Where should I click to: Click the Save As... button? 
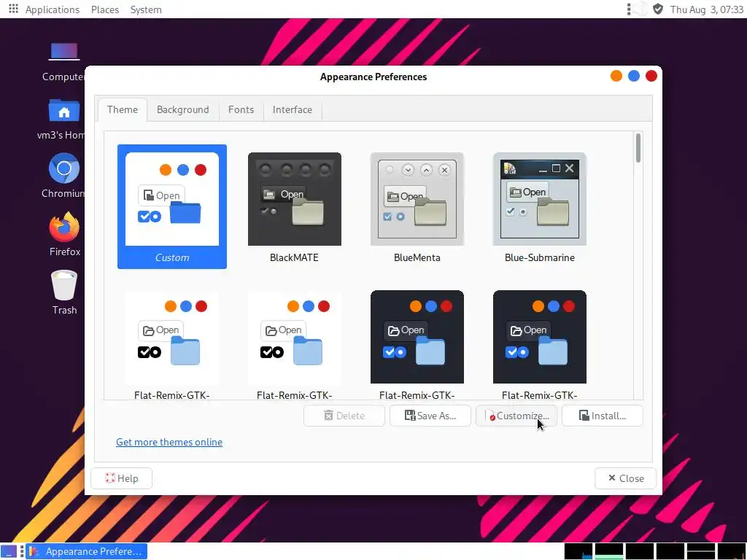(430, 416)
